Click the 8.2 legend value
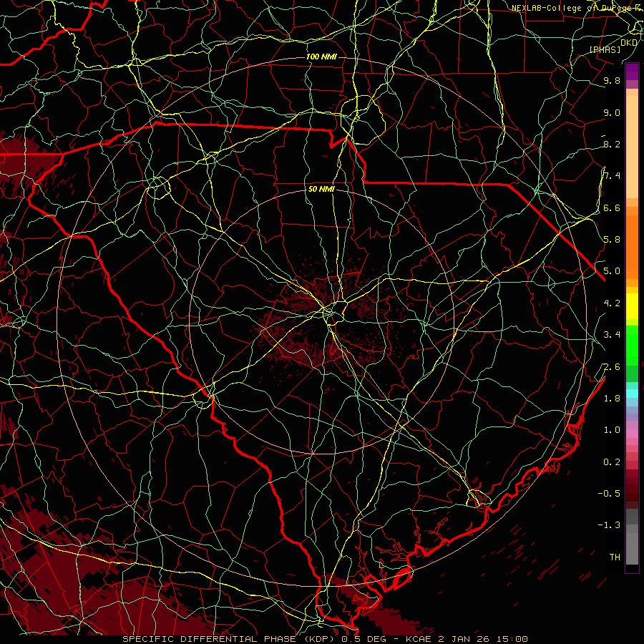This screenshot has height=644, width=644. pos(612,144)
